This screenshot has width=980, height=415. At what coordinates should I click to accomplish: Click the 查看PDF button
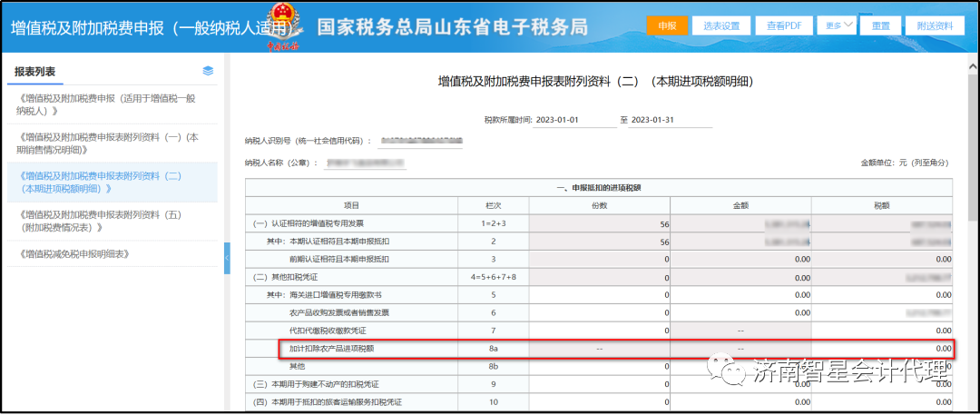[784, 25]
